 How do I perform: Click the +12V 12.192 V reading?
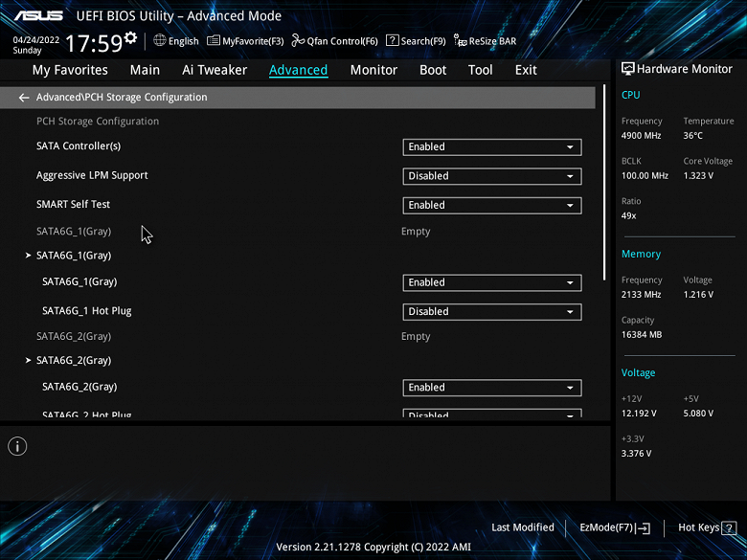(639, 414)
